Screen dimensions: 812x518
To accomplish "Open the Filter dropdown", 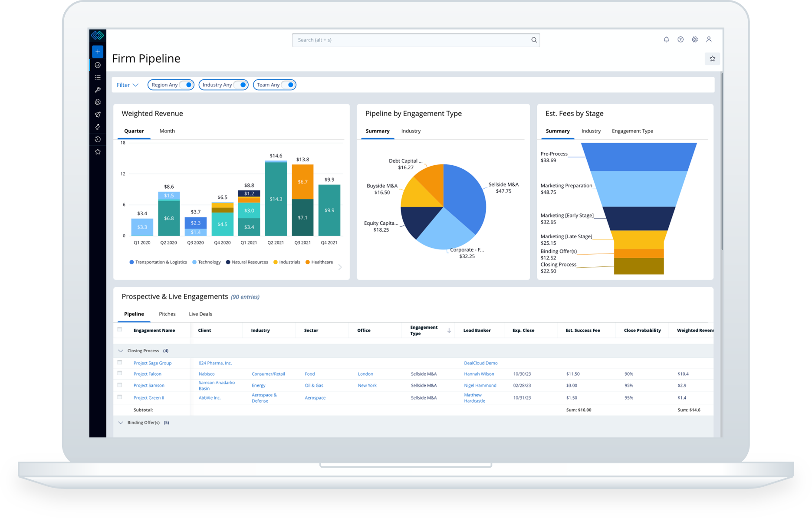I will (x=127, y=85).
